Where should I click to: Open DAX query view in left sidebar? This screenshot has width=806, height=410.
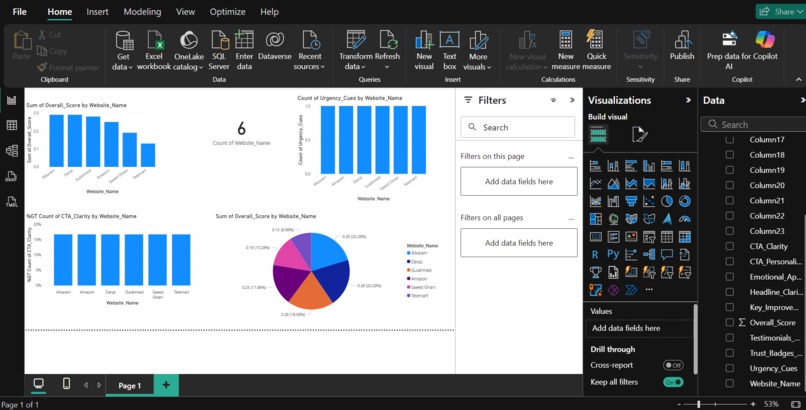click(x=11, y=176)
